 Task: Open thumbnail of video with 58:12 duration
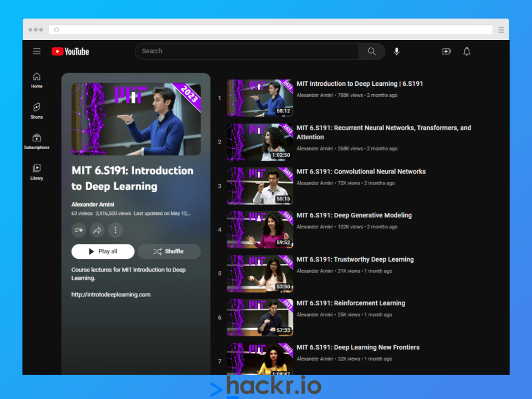click(x=260, y=98)
